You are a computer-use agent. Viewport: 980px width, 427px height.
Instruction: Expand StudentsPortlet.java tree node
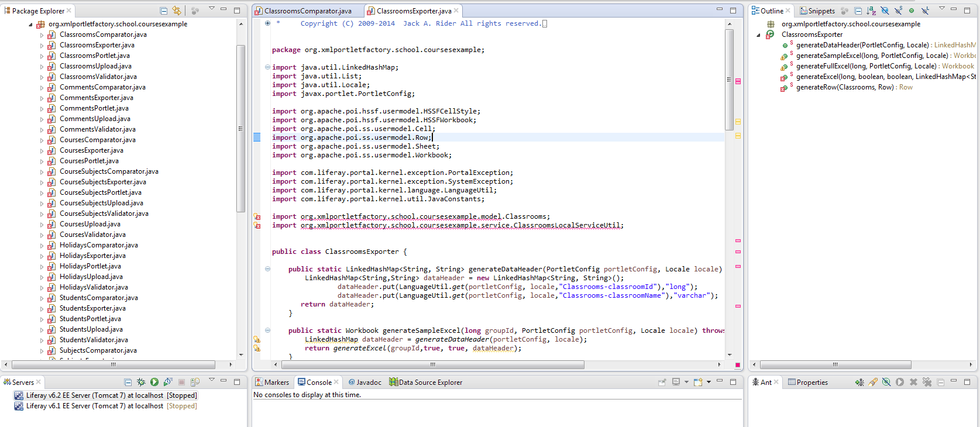42,319
